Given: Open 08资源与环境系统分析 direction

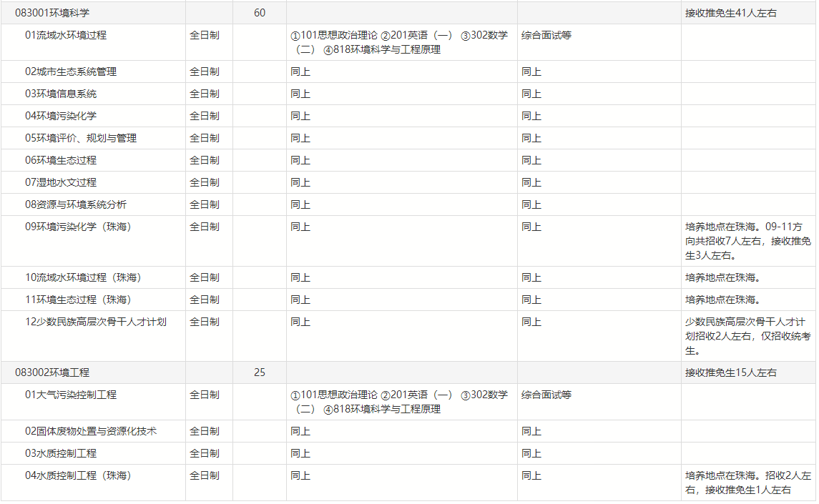Looking at the screenshot, I should (x=76, y=204).
